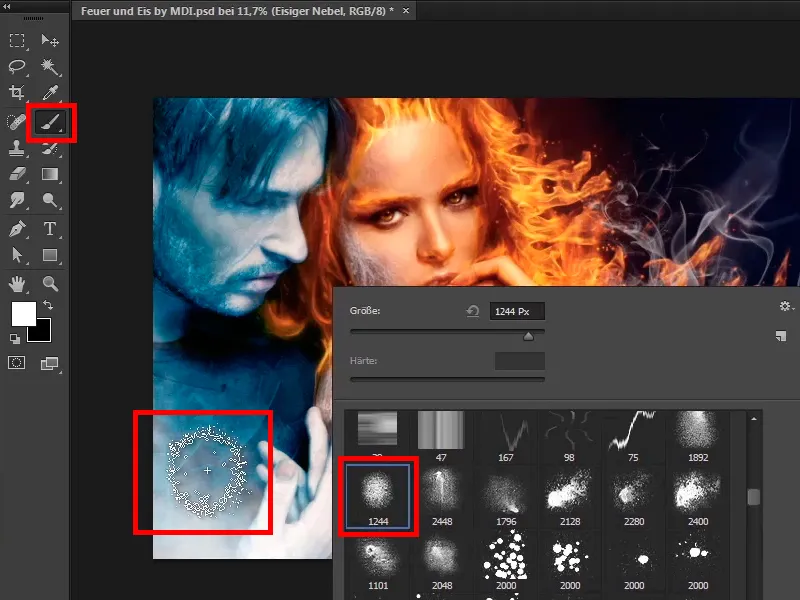Choose the 167 brush preset
Screen dimensions: 800x600
pyautogui.click(x=506, y=436)
